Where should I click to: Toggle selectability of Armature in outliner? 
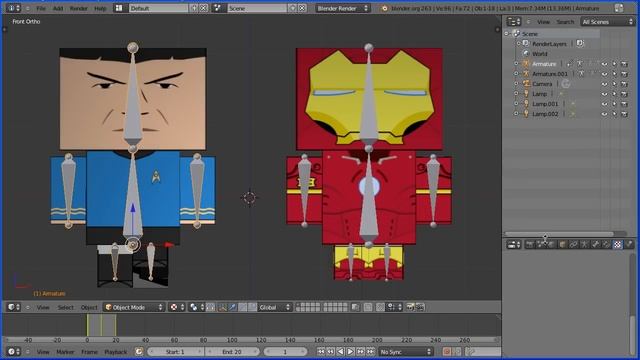614,64
